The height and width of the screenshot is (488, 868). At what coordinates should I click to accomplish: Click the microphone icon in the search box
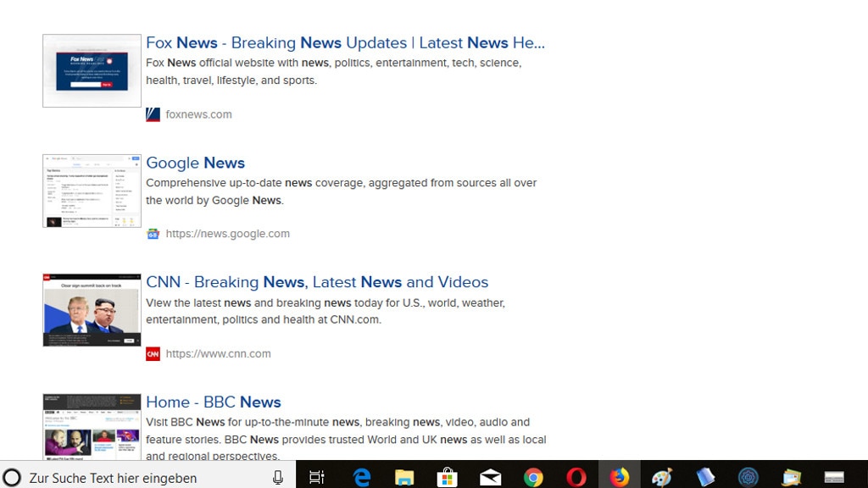(x=278, y=476)
